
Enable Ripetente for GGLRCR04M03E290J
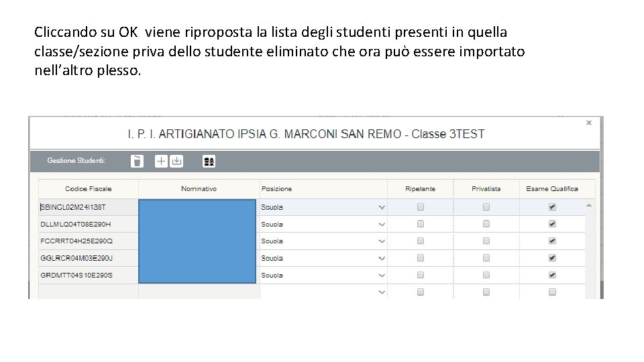click(x=421, y=257)
